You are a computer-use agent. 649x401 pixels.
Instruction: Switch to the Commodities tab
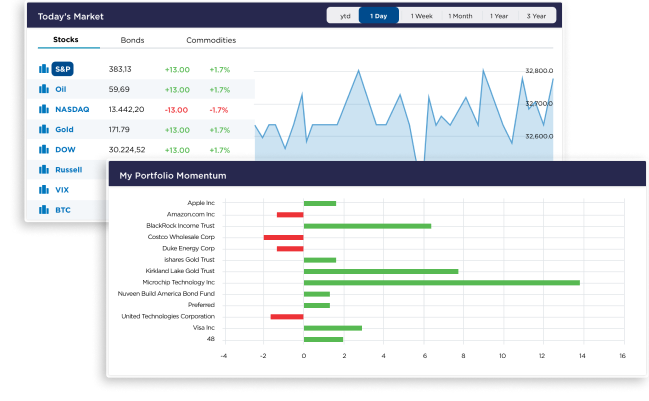point(211,40)
